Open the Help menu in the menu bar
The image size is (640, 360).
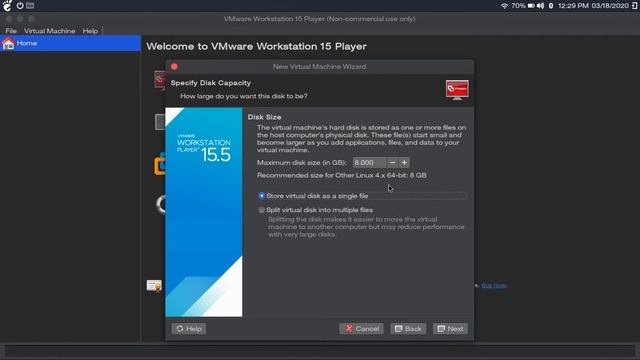click(x=90, y=31)
